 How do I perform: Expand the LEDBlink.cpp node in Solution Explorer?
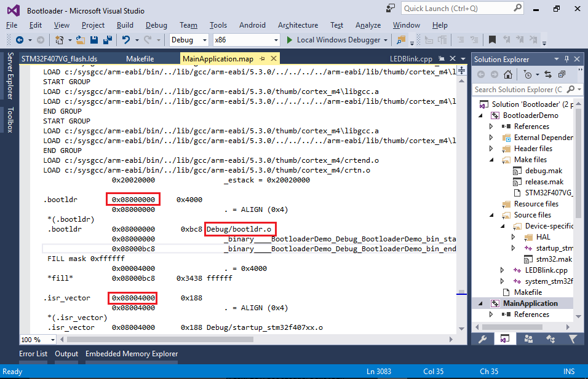tap(502, 270)
